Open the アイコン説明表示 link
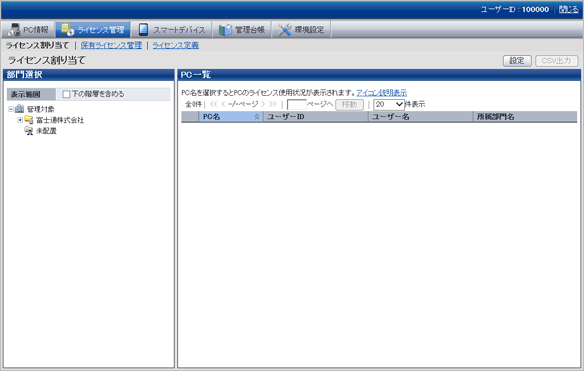The width and height of the screenshot is (584, 371). pos(381,92)
